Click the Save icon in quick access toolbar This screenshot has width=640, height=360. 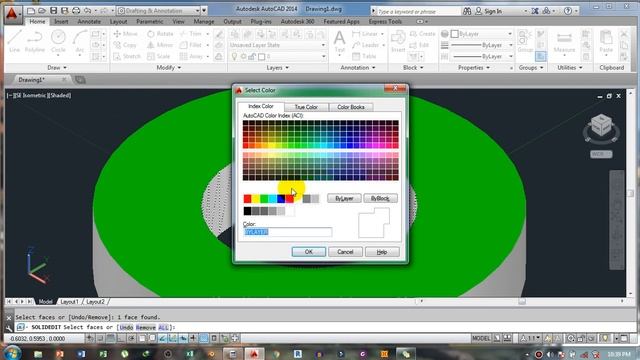pos(53,11)
